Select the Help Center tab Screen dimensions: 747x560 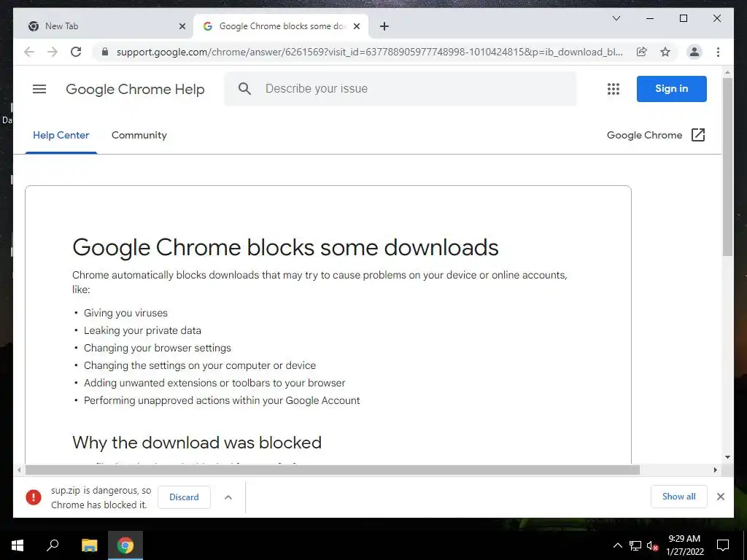pos(61,135)
